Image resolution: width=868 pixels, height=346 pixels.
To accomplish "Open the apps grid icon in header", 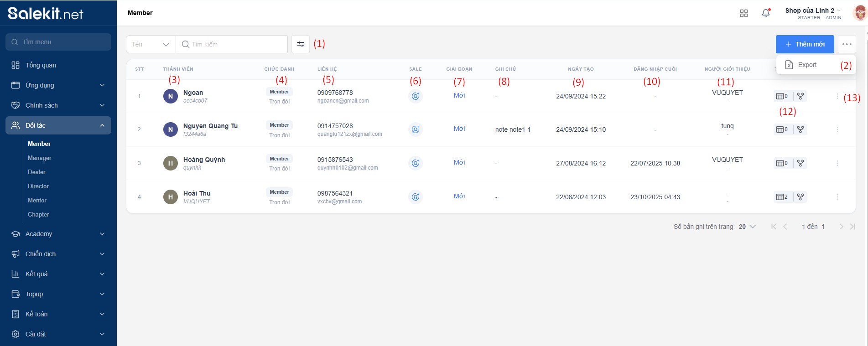I will (743, 13).
